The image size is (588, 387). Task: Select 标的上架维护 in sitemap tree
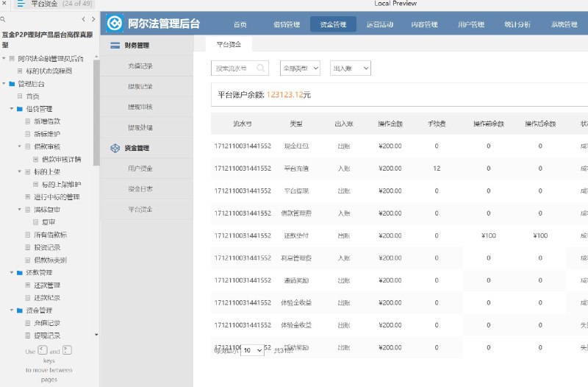click(61, 185)
